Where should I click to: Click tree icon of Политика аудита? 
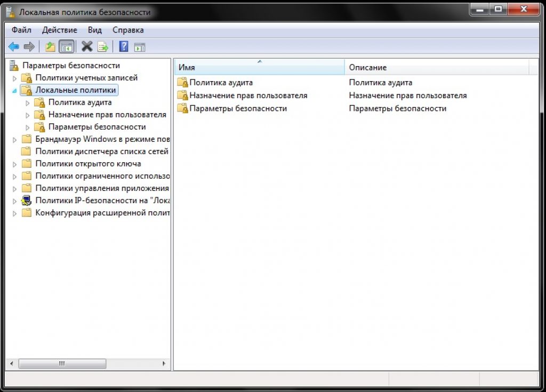point(39,102)
